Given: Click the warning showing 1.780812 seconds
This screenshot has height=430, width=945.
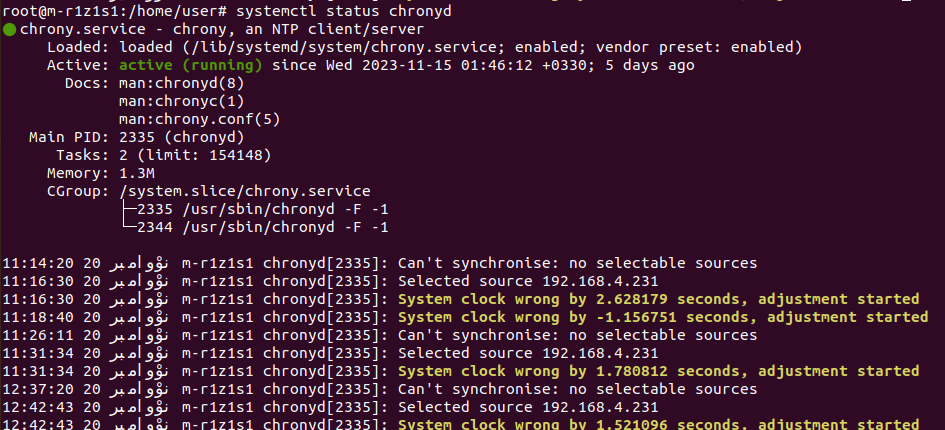Looking at the screenshot, I should (658, 371).
